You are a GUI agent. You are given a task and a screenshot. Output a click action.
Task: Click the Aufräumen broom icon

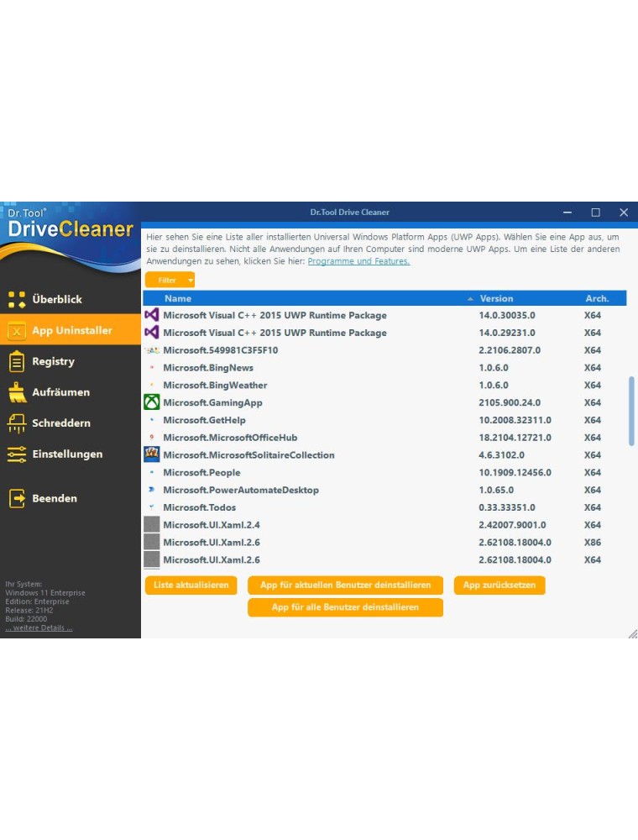pyautogui.click(x=17, y=392)
